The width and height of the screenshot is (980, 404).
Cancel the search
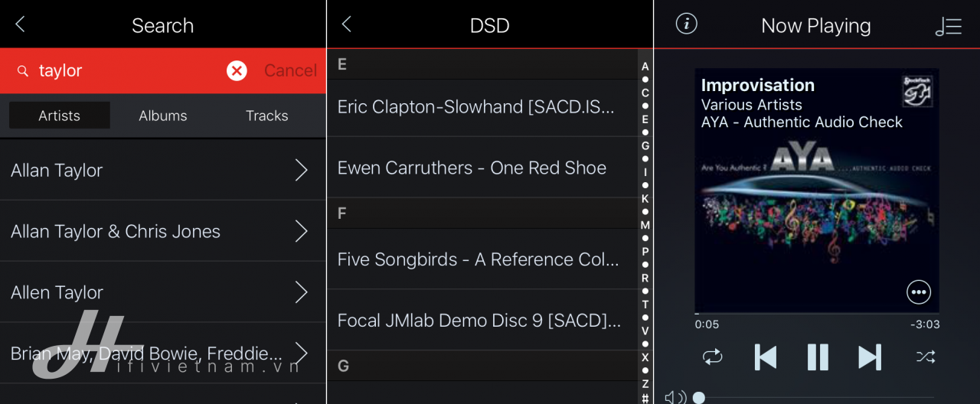tap(290, 70)
